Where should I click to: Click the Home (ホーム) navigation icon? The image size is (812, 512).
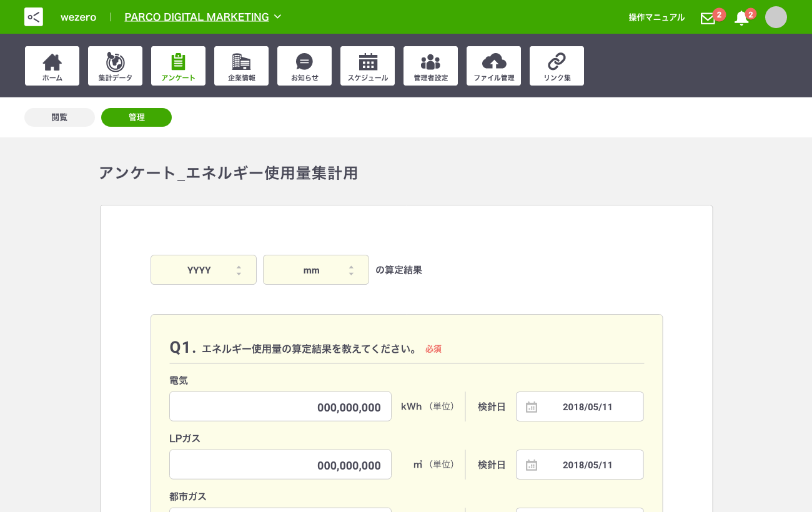pyautogui.click(x=52, y=66)
